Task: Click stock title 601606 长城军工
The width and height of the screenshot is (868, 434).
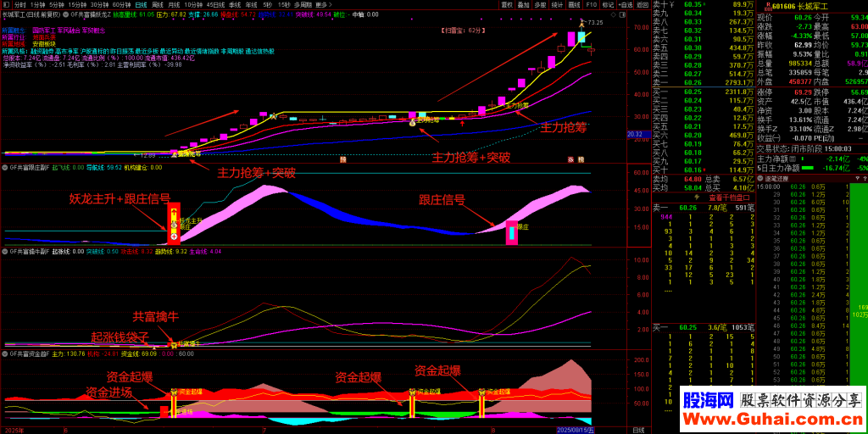Action: [800, 8]
